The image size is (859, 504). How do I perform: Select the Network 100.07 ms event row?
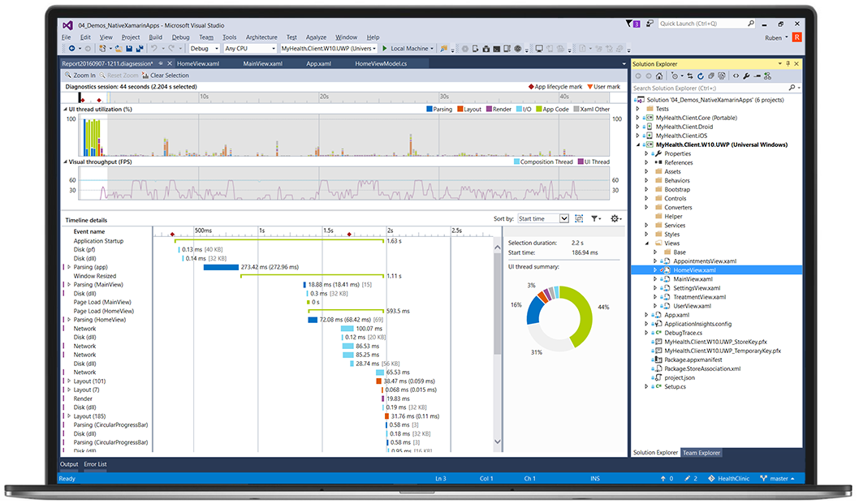[x=84, y=329]
